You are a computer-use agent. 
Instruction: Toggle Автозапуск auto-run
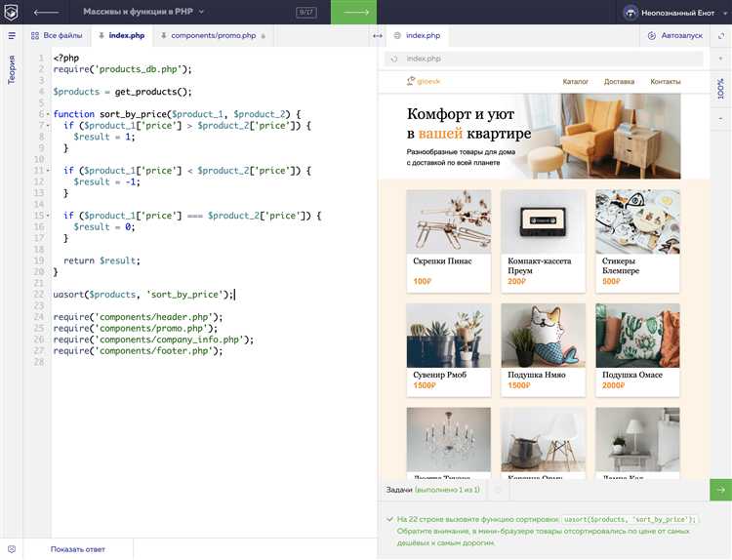(673, 35)
